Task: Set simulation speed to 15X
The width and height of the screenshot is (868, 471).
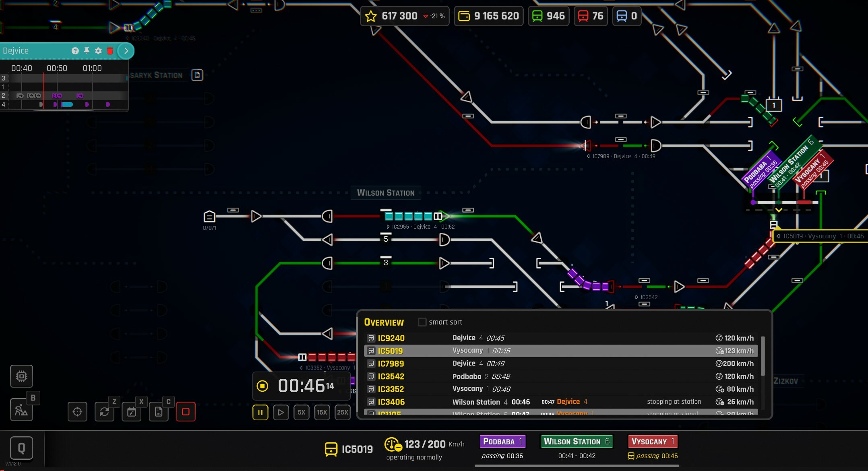Action: 322,412
